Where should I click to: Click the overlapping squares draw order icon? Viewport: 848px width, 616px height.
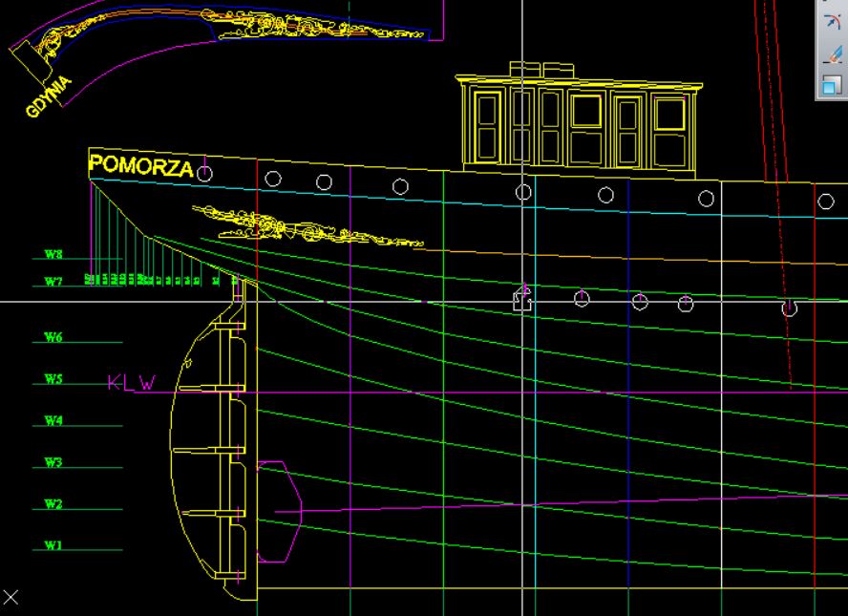pos(832,85)
